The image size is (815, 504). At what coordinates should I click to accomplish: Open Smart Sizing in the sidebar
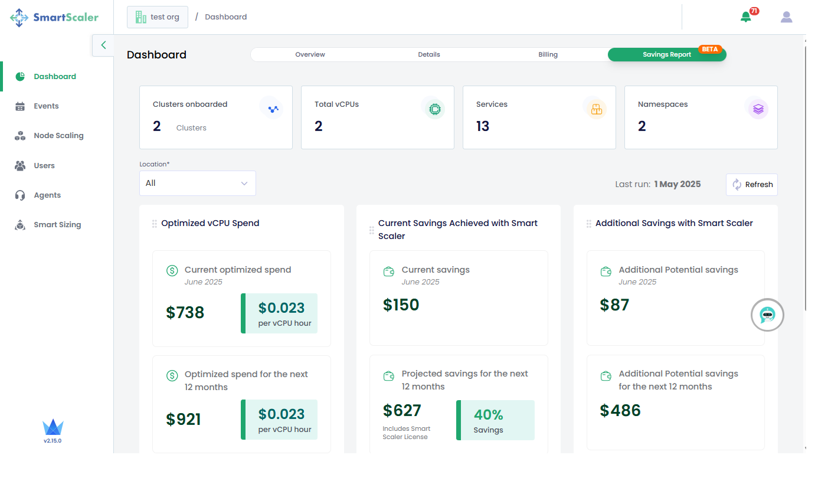(57, 225)
